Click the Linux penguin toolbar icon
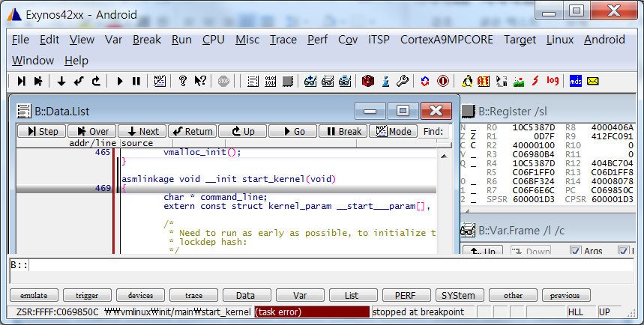The height and width of the screenshot is (325, 644). click(468, 81)
